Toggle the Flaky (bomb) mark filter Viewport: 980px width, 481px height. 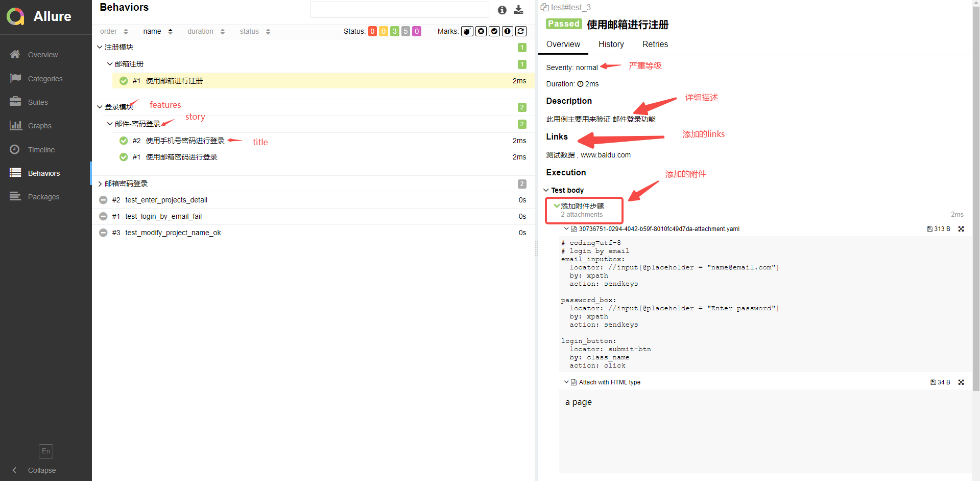coord(467,31)
